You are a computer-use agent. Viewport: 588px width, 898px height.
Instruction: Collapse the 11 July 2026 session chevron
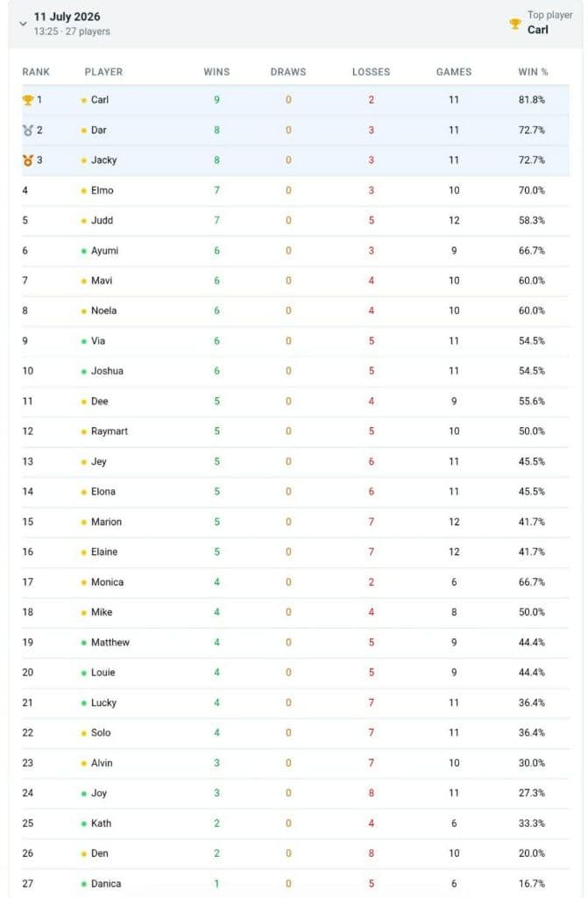click(x=23, y=24)
